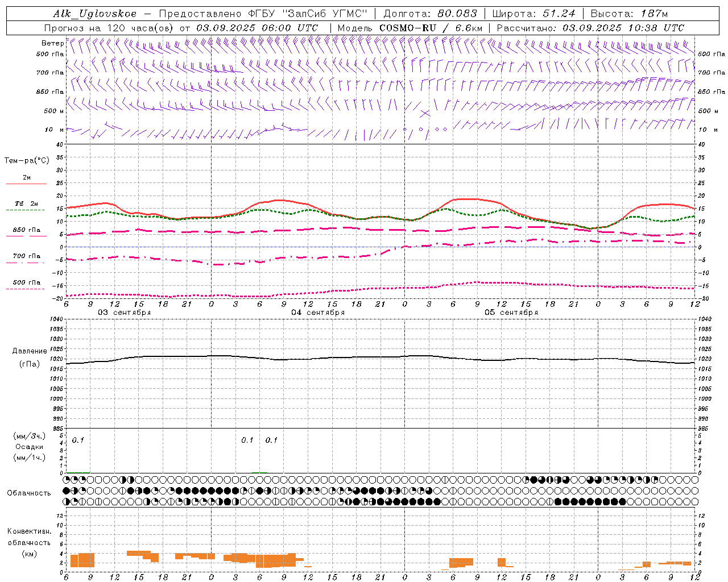The image size is (728, 582).
Task: Click the Давление pressure panel label
Action: (30, 351)
